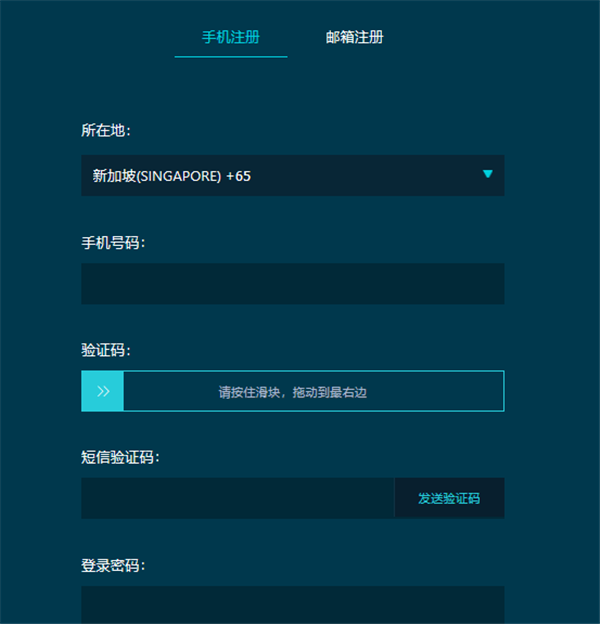Click the 短信验证码 field label

click(x=120, y=457)
